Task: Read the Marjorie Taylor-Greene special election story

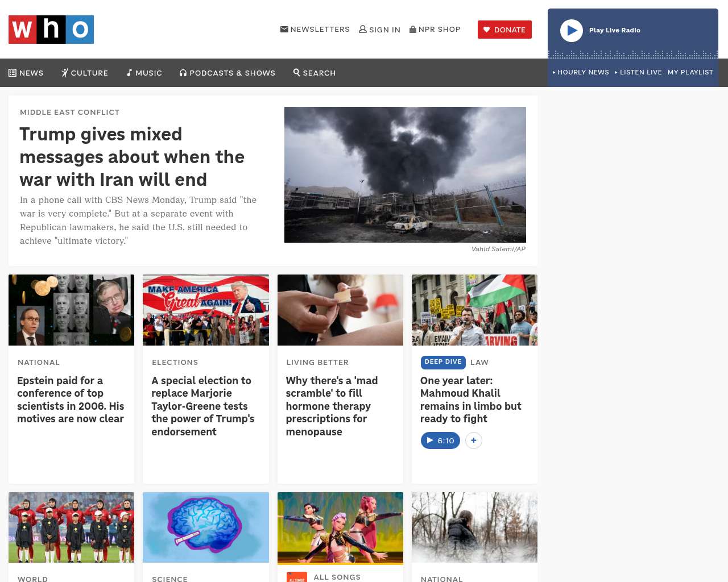Action: coord(203,406)
